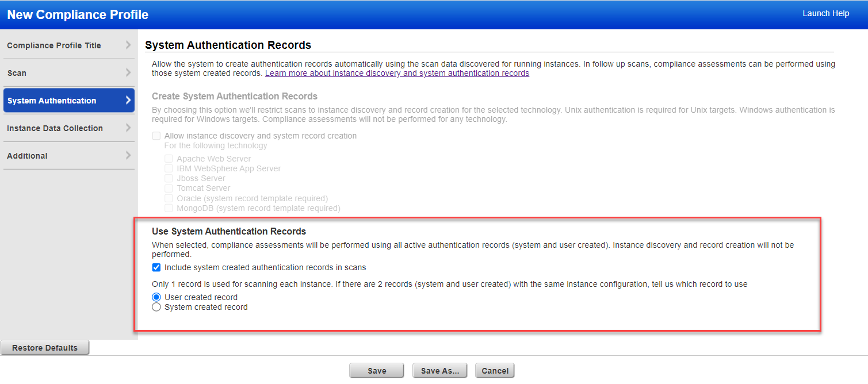Save the new compliance profile
The width and height of the screenshot is (868, 384).
tap(376, 370)
